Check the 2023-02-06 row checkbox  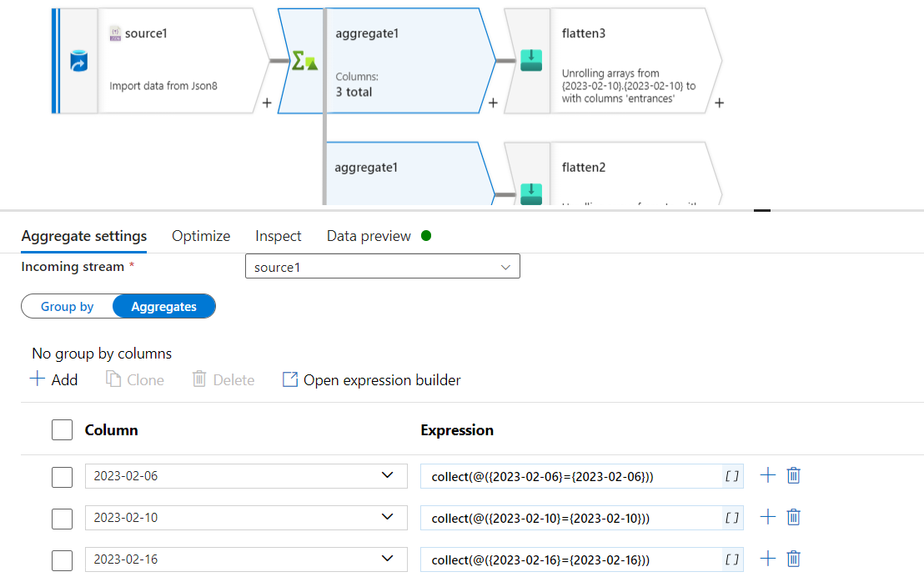(x=63, y=477)
